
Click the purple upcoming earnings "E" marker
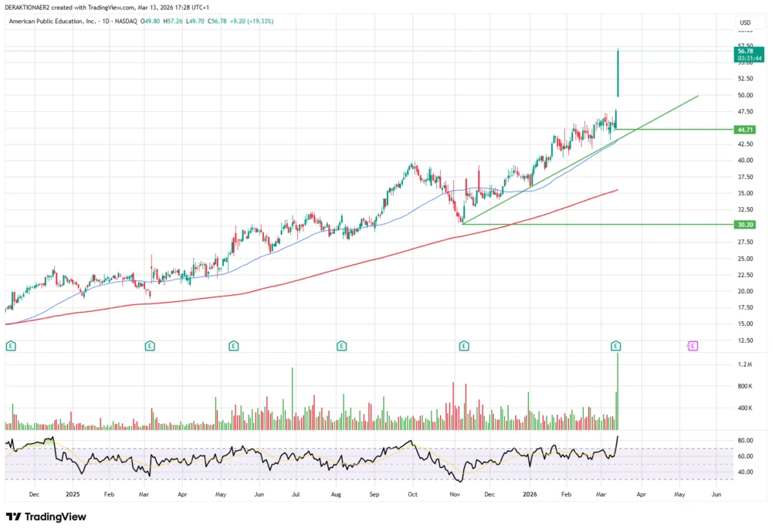coord(692,346)
